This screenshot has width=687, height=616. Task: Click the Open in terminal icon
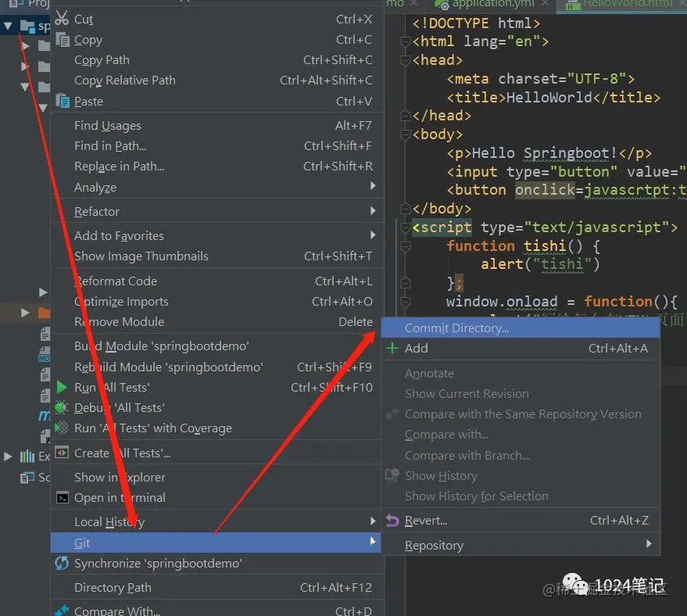(63, 498)
